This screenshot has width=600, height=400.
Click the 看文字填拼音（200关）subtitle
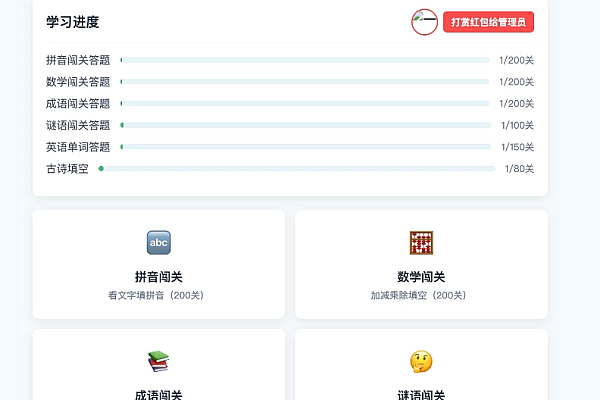tap(156, 295)
